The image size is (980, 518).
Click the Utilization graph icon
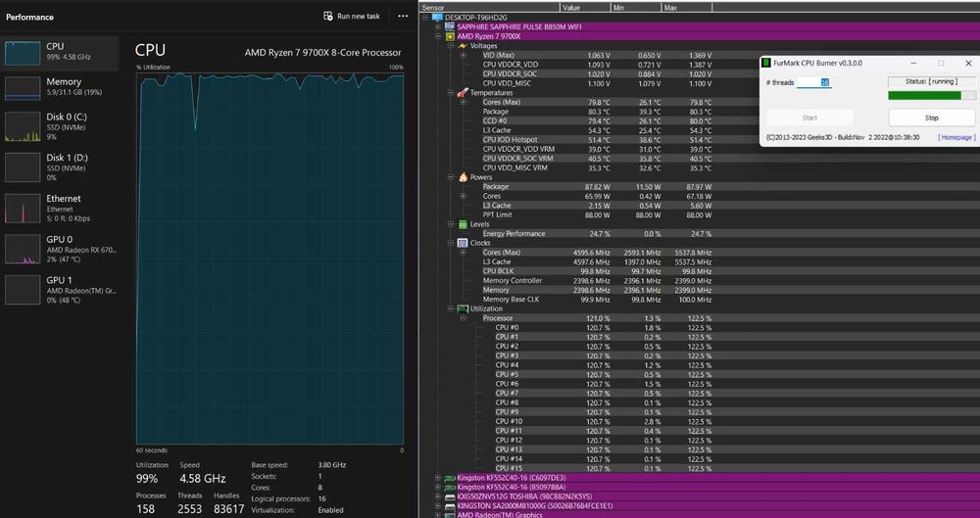(463, 308)
